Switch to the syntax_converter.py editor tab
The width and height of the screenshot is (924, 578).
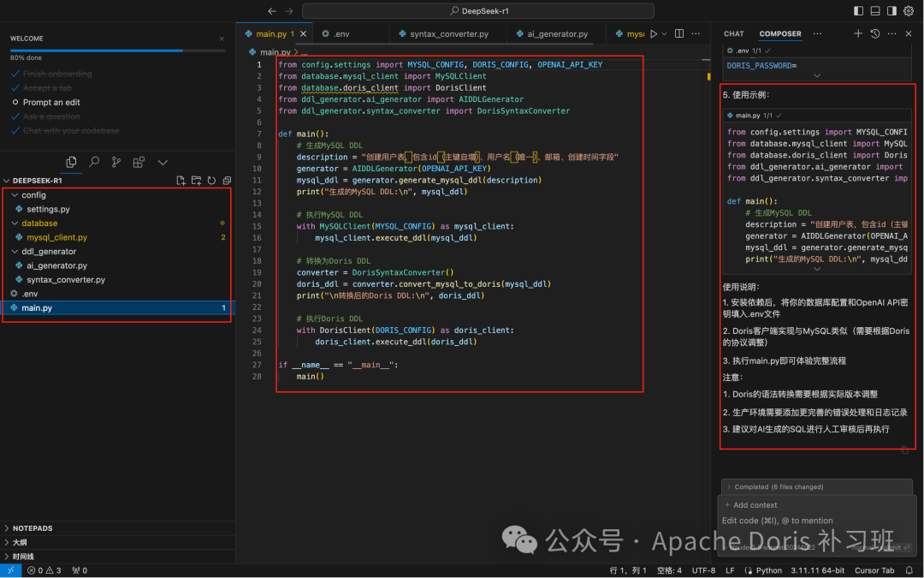(448, 34)
